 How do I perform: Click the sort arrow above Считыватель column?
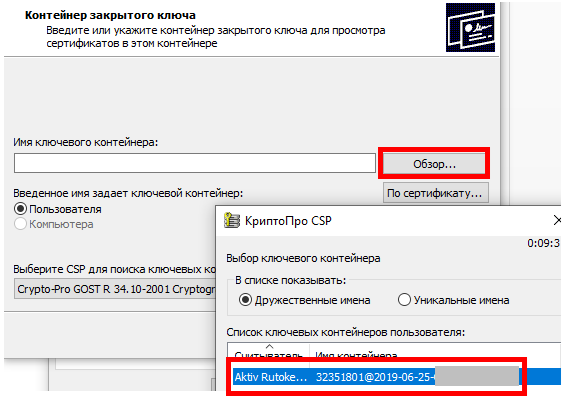[269, 346]
